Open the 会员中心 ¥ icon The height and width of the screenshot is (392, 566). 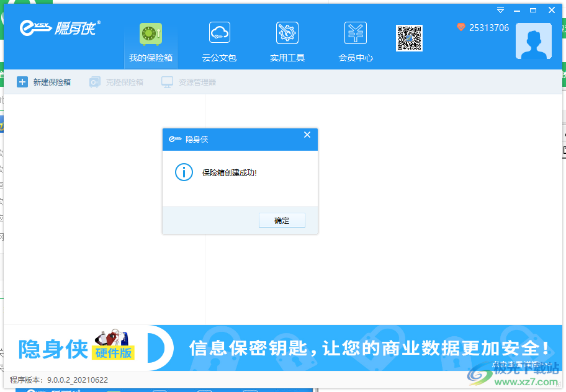(355, 32)
